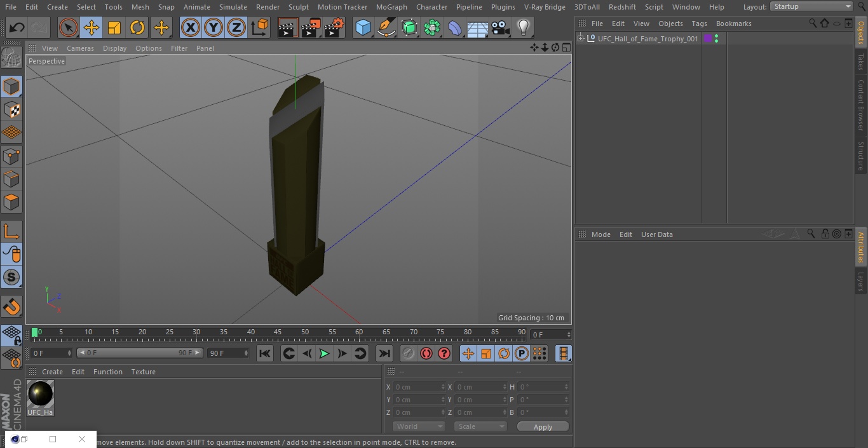Click the Apply button
The width and height of the screenshot is (868, 448).
(x=543, y=427)
